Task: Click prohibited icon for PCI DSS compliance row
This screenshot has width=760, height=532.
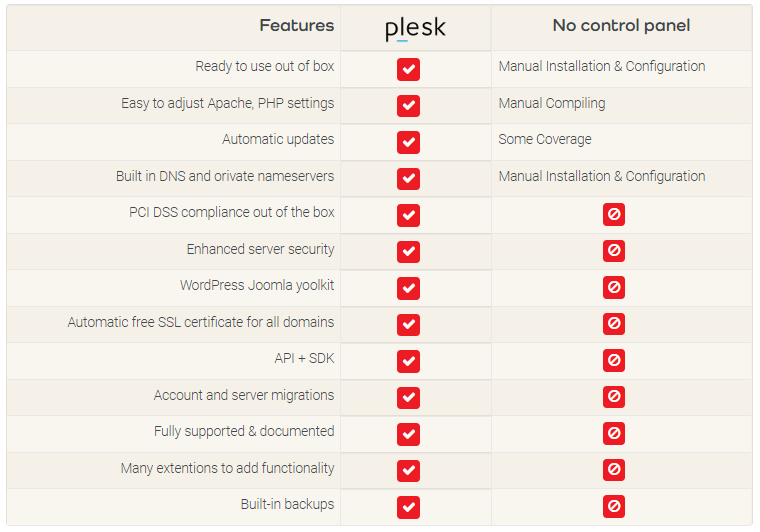Action: click(x=614, y=214)
